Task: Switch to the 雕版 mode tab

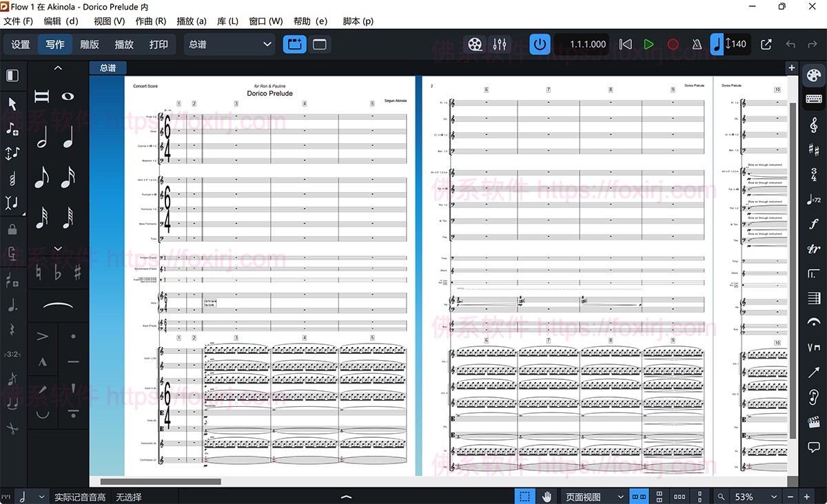Action: click(x=90, y=44)
